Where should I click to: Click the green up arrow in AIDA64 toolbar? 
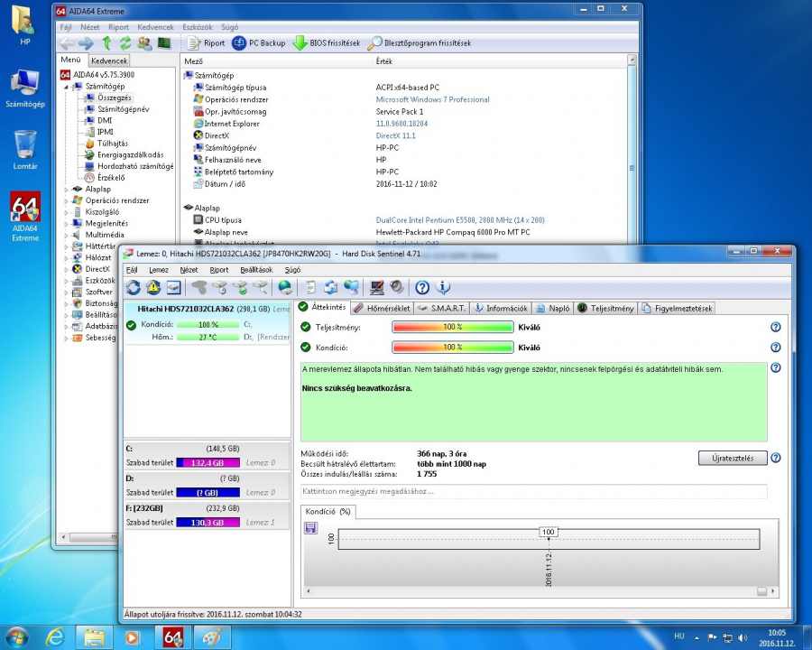coord(106,43)
